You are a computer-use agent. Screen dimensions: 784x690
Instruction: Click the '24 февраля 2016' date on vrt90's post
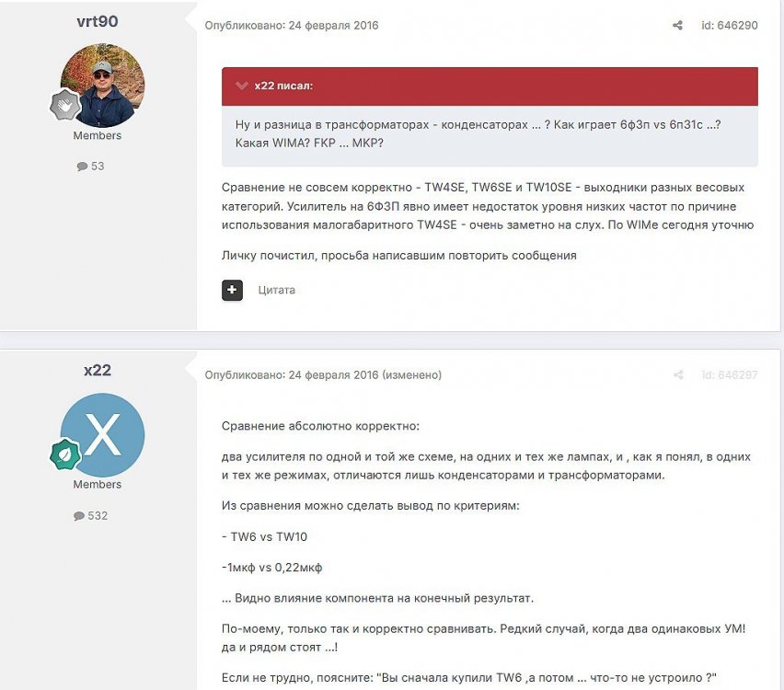pos(333,26)
